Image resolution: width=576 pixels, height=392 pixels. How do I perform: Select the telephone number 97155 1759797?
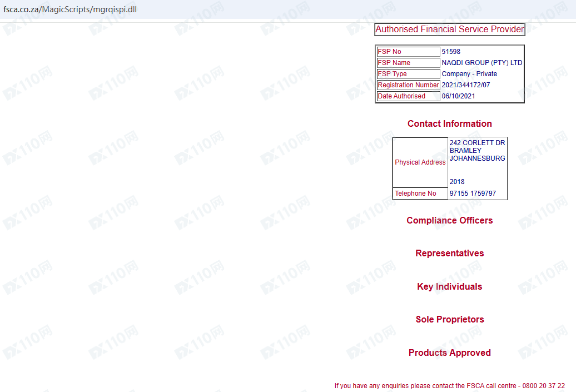click(473, 193)
